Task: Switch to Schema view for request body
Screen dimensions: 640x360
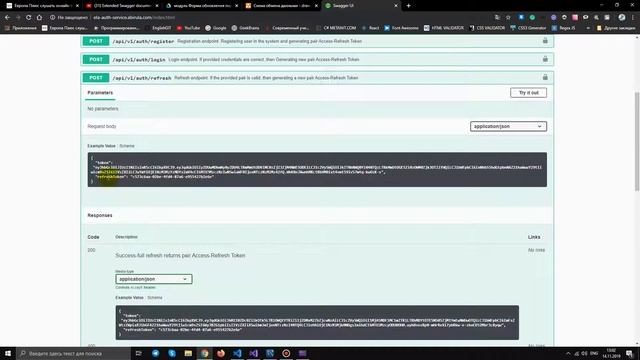Action: click(x=127, y=146)
